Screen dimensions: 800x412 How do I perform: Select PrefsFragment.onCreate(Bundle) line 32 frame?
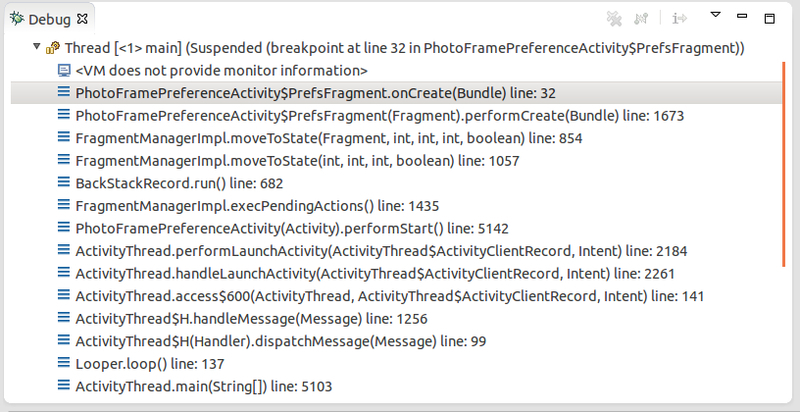click(x=396, y=93)
